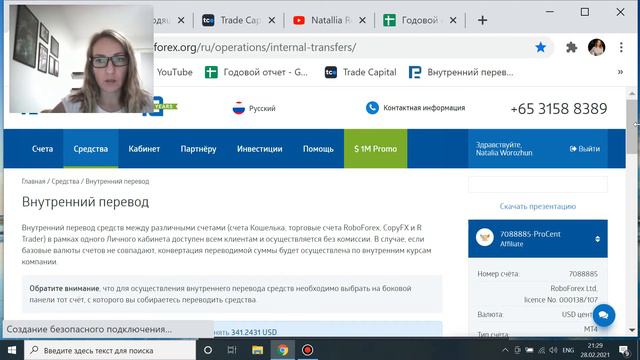
Task: Click the page vertical scrollbar thumb
Action: pos(632,127)
